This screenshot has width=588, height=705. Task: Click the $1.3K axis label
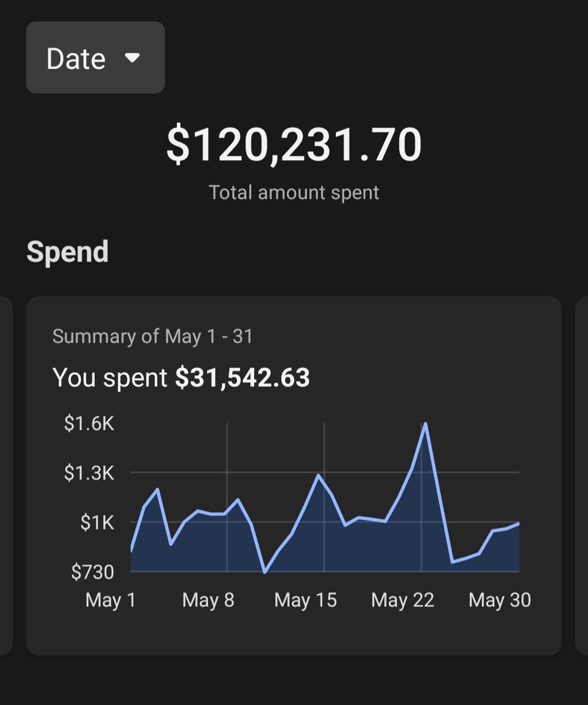89,472
